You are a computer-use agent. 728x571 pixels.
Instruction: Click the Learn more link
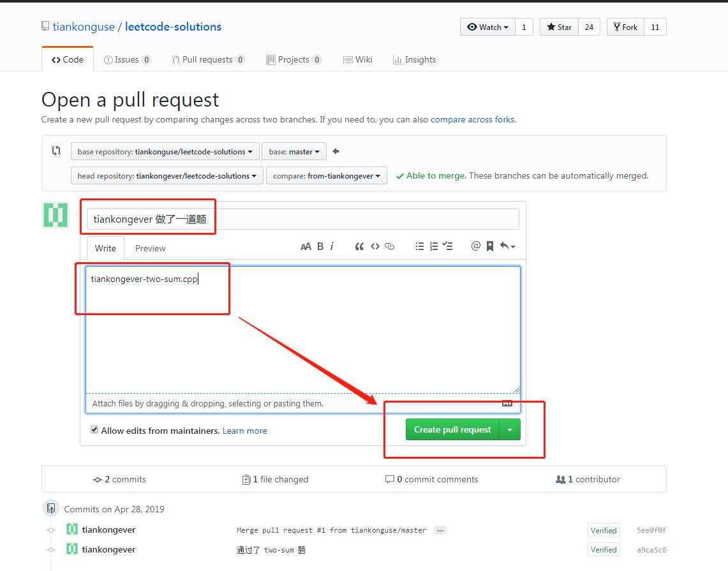point(244,431)
